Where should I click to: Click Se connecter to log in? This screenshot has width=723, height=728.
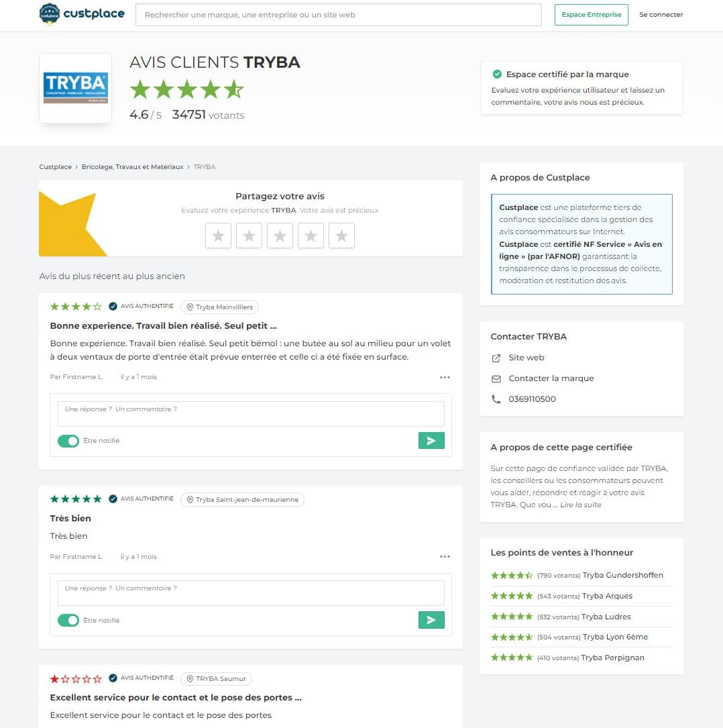(661, 15)
